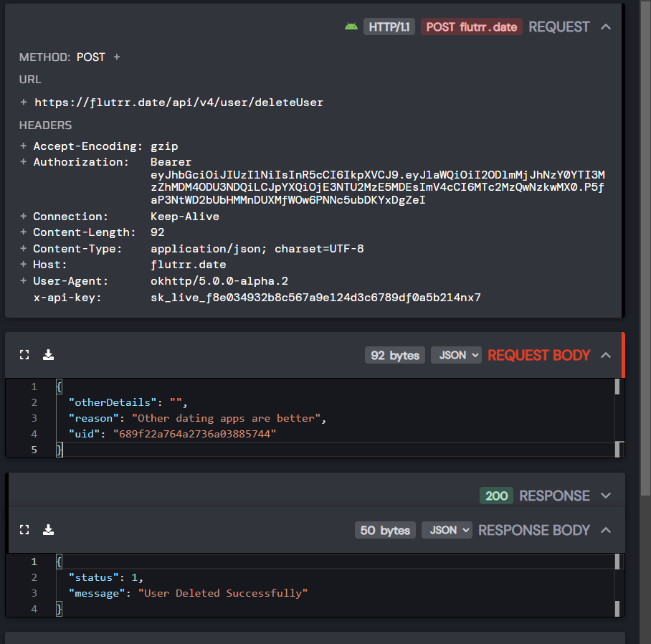Viewport: 651px width, 644px height.
Task: Click the Android source icon
Action: click(x=351, y=27)
